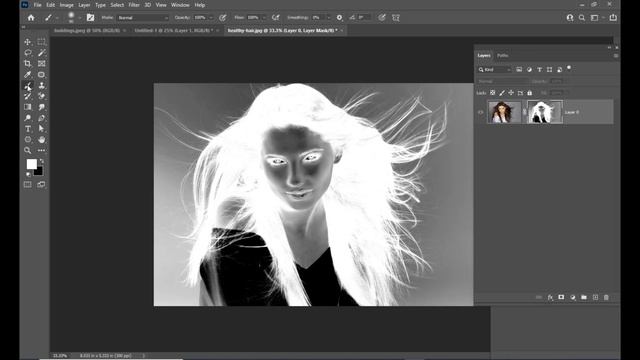Toggle lock image pixels
The image size is (640, 360).
[x=502, y=93]
